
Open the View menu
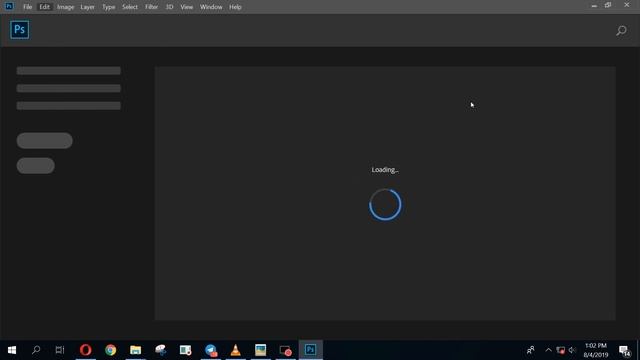[x=187, y=7]
